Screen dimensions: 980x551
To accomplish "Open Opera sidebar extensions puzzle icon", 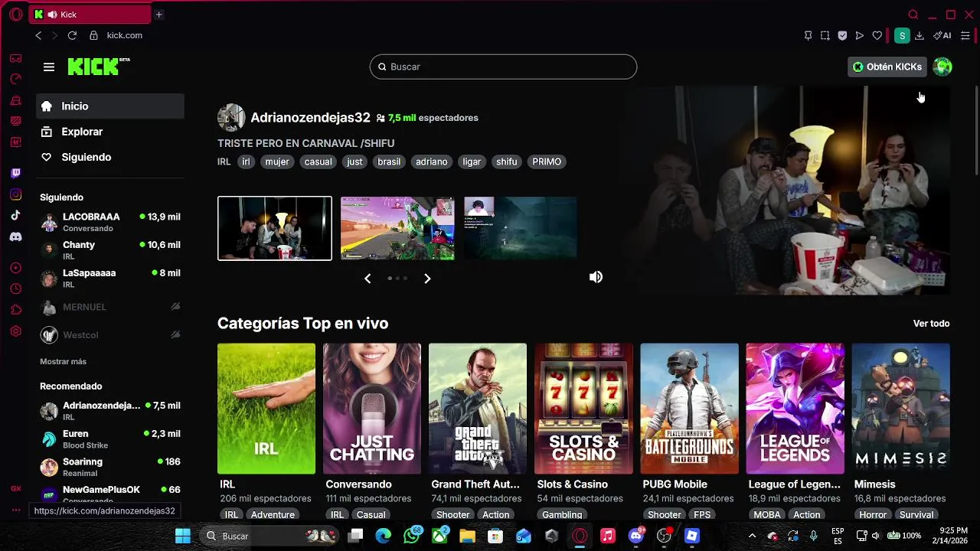I will pyautogui.click(x=15, y=310).
